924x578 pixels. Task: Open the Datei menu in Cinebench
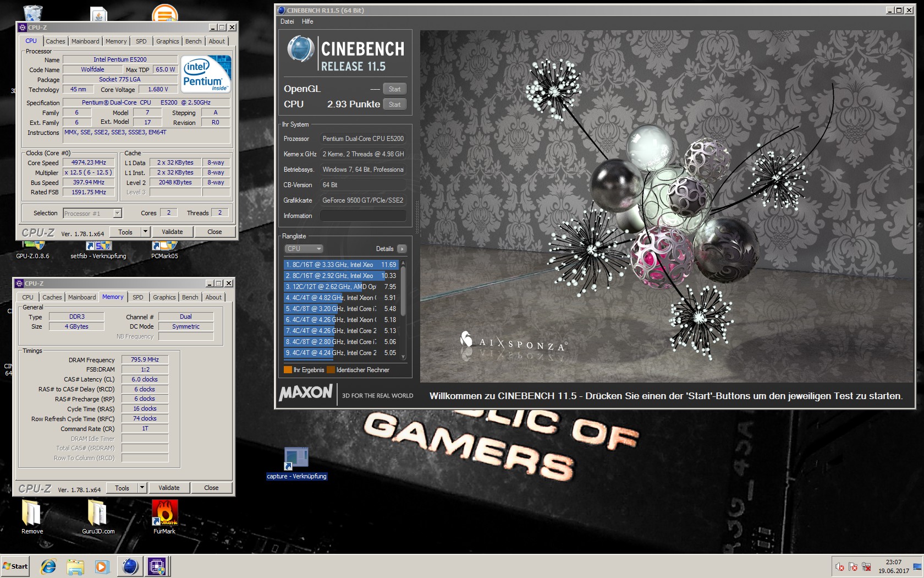287,21
